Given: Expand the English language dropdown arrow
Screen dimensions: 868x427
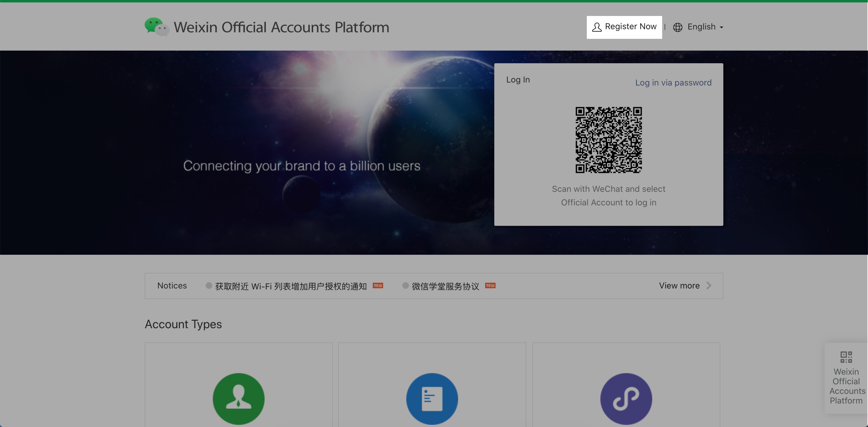Looking at the screenshot, I should 722,28.
